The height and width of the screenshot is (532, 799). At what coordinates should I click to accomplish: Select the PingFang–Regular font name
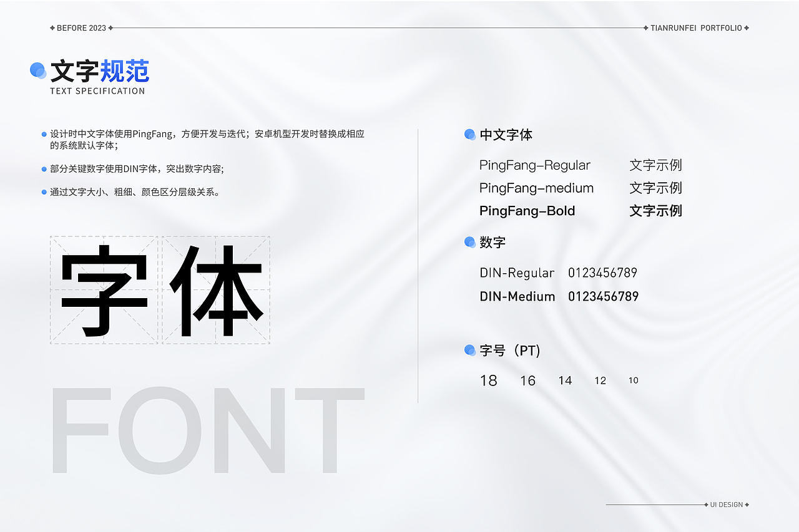tap(535, 165)
